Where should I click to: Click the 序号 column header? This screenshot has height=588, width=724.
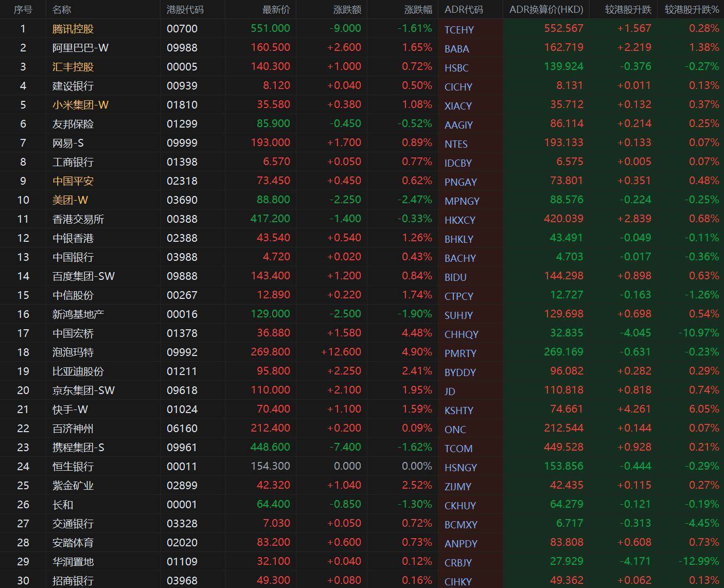tap(23, 9)
